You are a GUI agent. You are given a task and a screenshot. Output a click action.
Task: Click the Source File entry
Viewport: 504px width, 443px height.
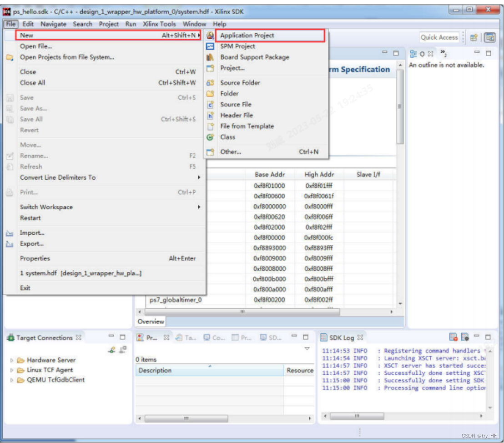click(236, 105)
